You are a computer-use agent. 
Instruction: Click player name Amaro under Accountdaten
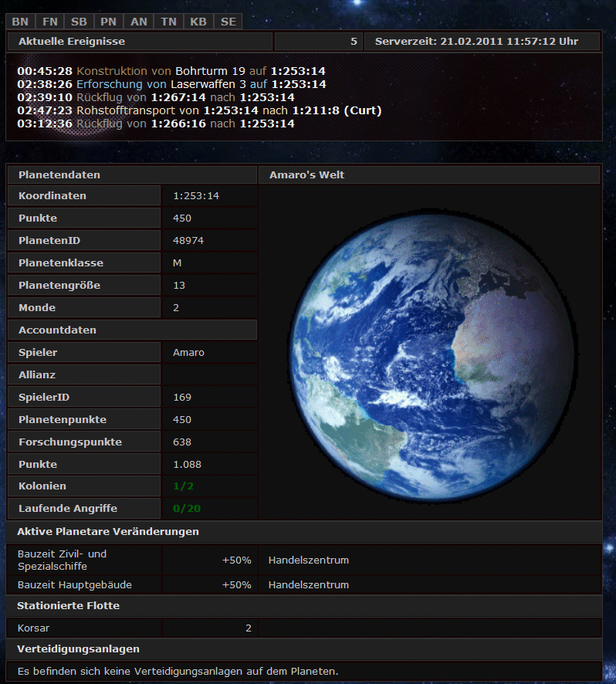pyautogui.click(x=189, y=353)
